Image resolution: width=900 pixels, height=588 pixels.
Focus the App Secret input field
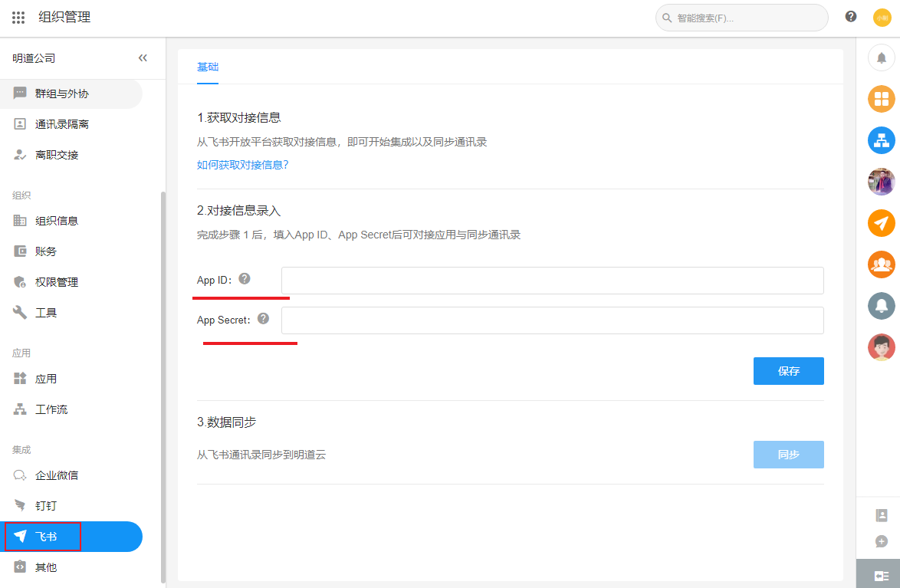(552, 320)
